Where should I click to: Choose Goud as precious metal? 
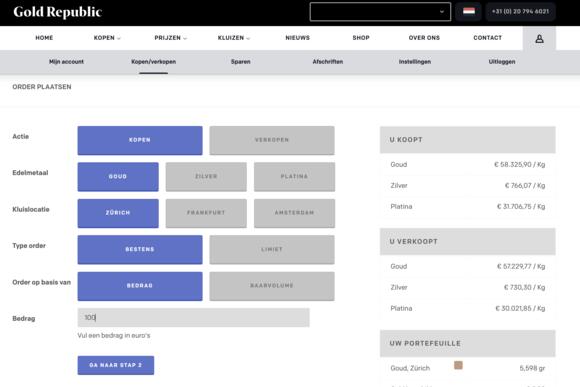118,176
